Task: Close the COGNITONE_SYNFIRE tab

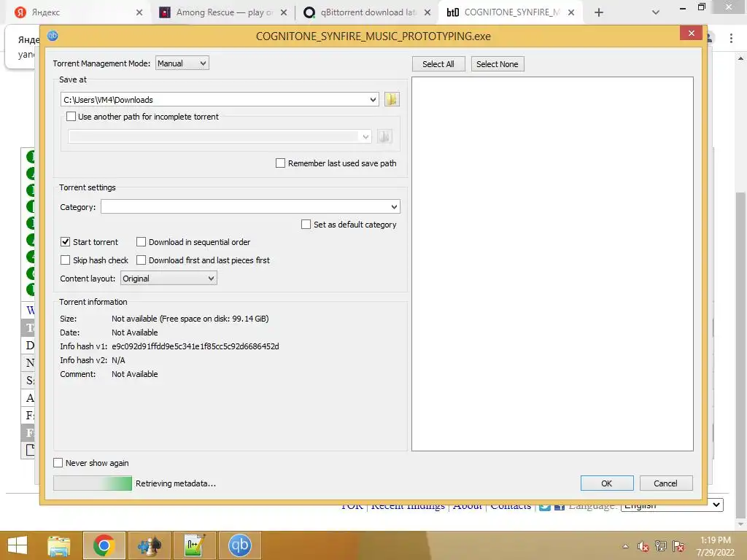Action: 570,12
